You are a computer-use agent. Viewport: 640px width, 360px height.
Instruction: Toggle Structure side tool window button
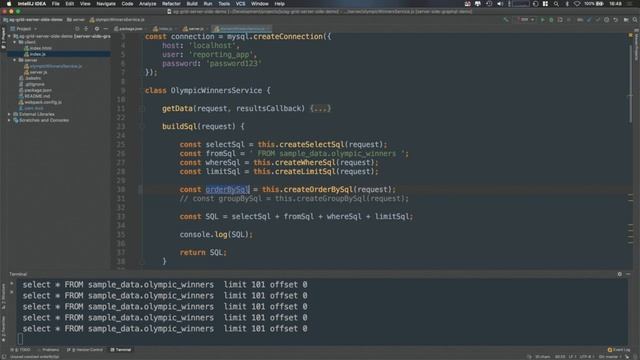[3, 296]
